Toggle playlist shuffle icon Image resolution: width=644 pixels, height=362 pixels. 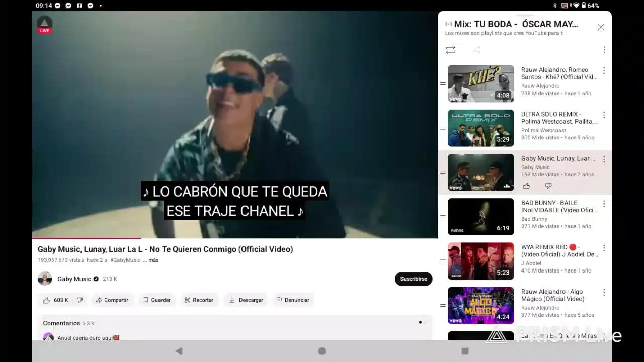pyautogui.click(x=476, y=50)
